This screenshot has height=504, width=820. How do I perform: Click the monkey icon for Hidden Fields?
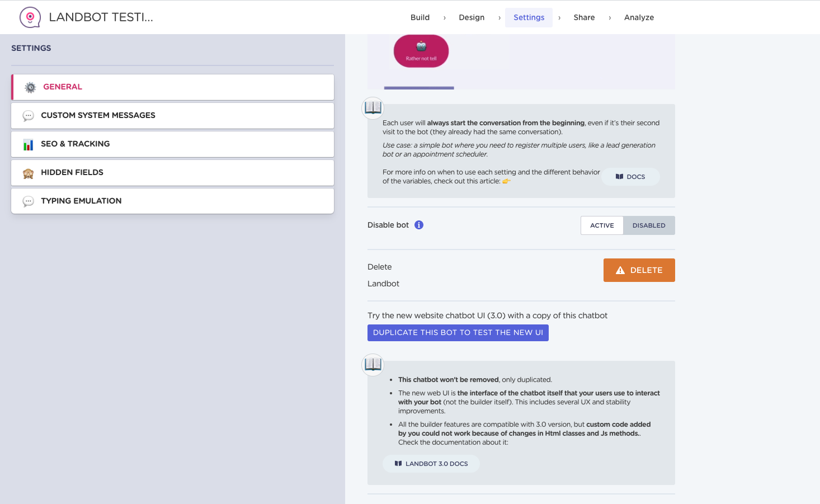pos(28,173)
